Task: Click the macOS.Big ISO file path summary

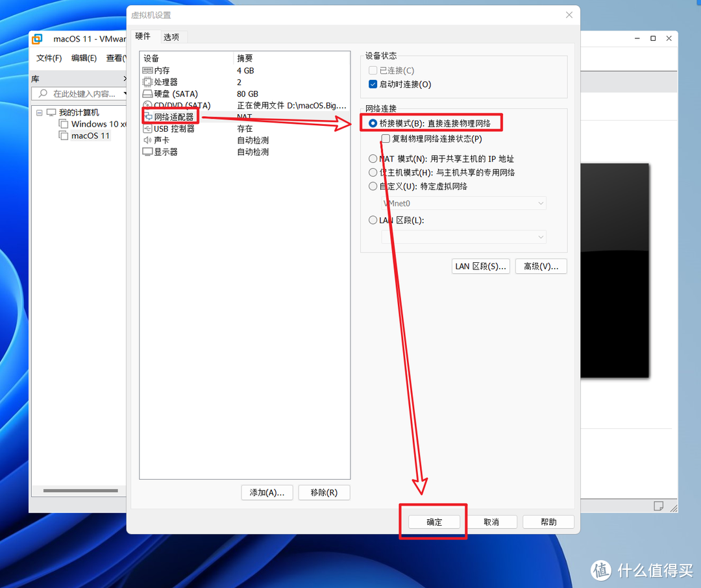Action: pyautogui.click(x=292, y=106)
